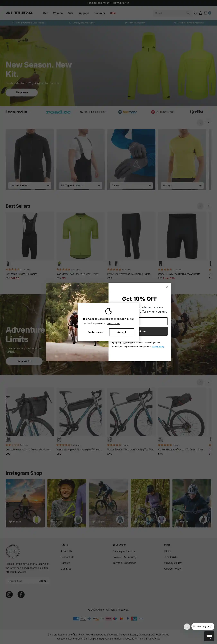Close the Get 10% OFF popup
This screenshot has width=217, height=644.
pyautogui.click(x=167, y=286)
